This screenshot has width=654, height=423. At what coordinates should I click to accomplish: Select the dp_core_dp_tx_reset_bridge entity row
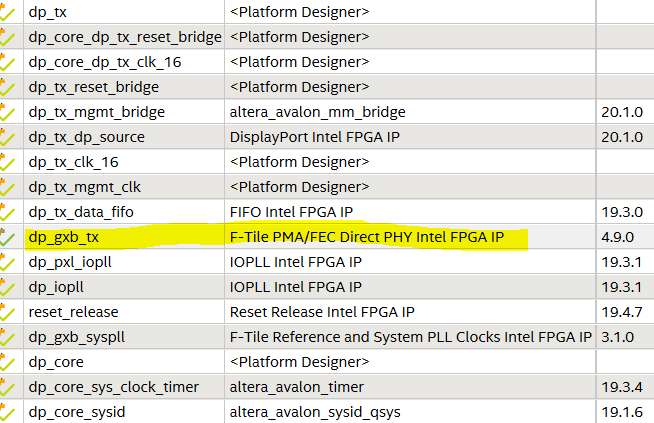tap(124, 37)
